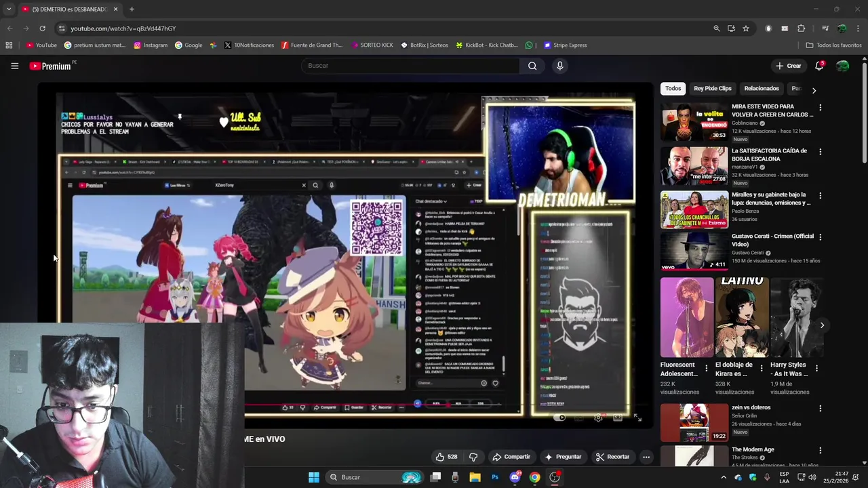The width and height of the screenshot is (868, 488).
Task: Open options for Gustavo Cerati Crimen video
Action: coord(820,237)
